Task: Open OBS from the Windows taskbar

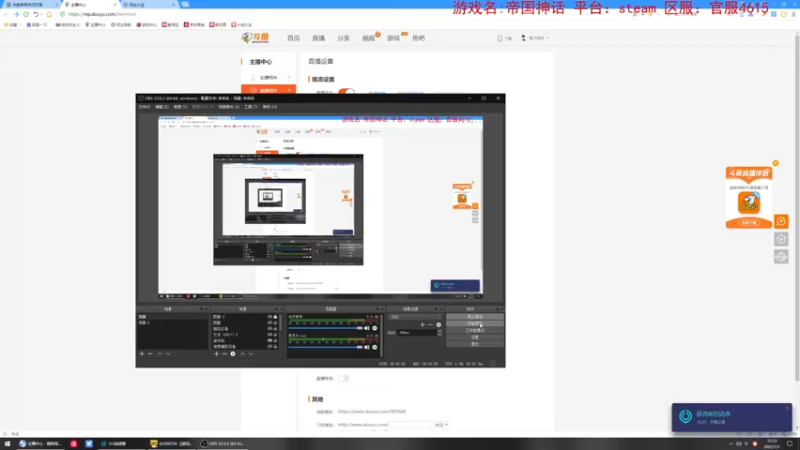Action: tap(222, 444)
